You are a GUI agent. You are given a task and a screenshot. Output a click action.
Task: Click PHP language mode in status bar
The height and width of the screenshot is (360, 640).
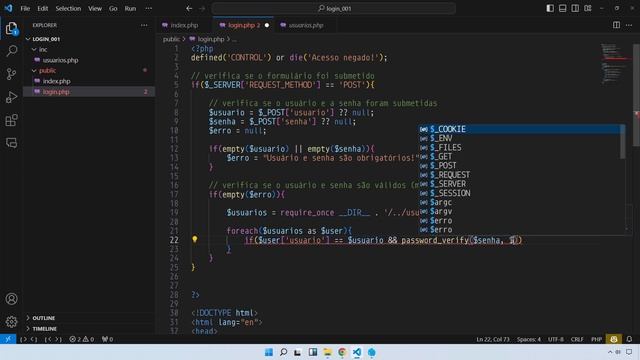click(596, 339)
